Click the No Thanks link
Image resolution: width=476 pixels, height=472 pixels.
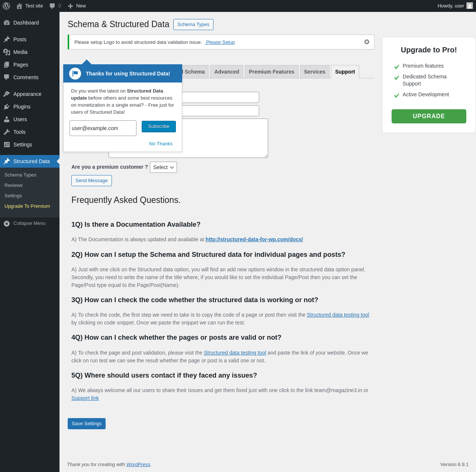click(x=161, y=144)
